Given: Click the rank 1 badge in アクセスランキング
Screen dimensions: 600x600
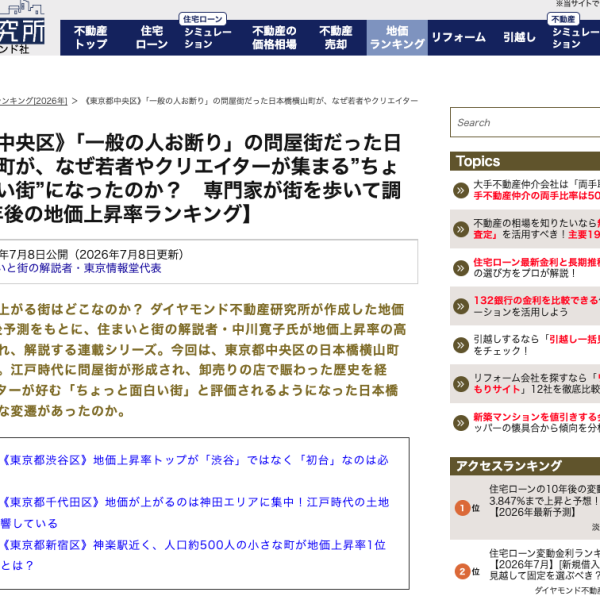Looking at the screenshot, I should tap(462, 508).
